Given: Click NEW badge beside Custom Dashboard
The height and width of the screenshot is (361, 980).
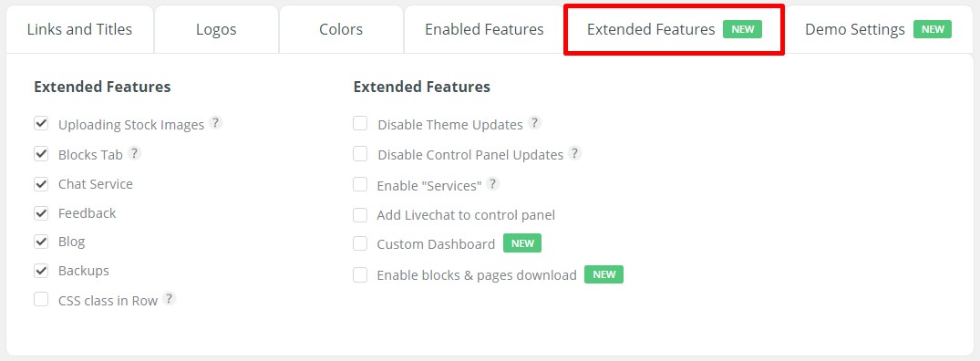Looking at the screenshot, I should point(522,243).
